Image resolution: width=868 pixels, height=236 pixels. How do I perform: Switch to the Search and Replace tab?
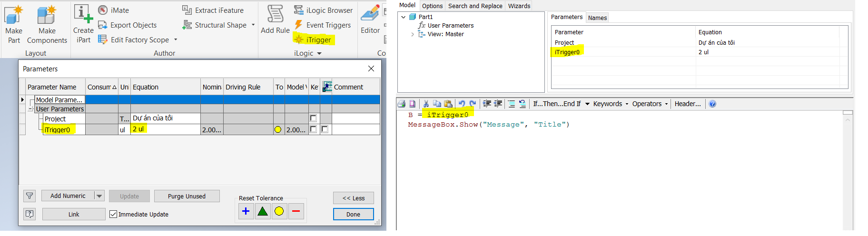pyautogui.click(x=475, y=6)
